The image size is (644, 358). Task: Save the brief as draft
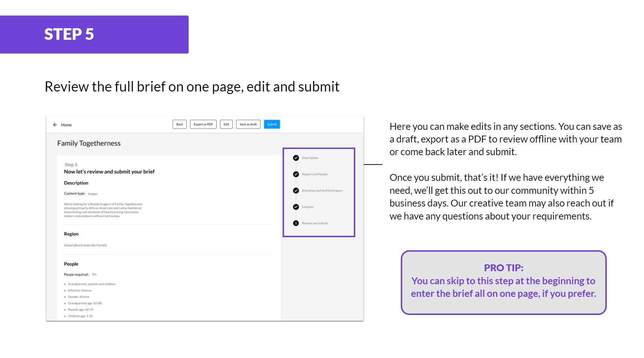(248, 124)
